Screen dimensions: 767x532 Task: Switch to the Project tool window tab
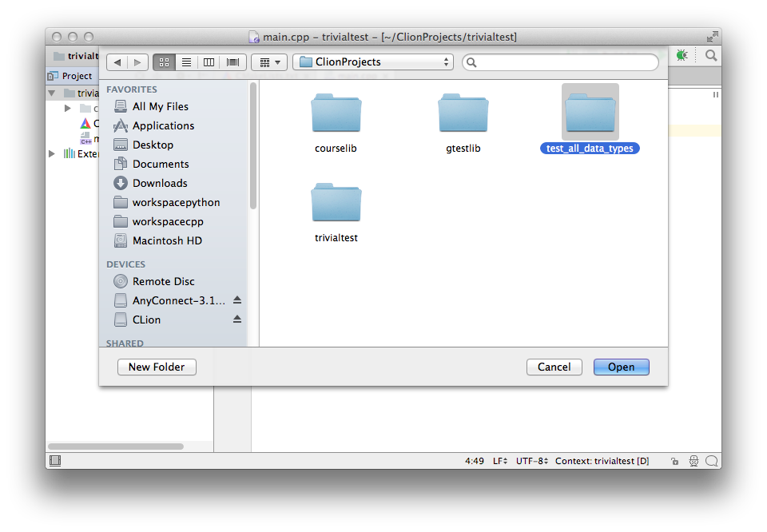71,75
